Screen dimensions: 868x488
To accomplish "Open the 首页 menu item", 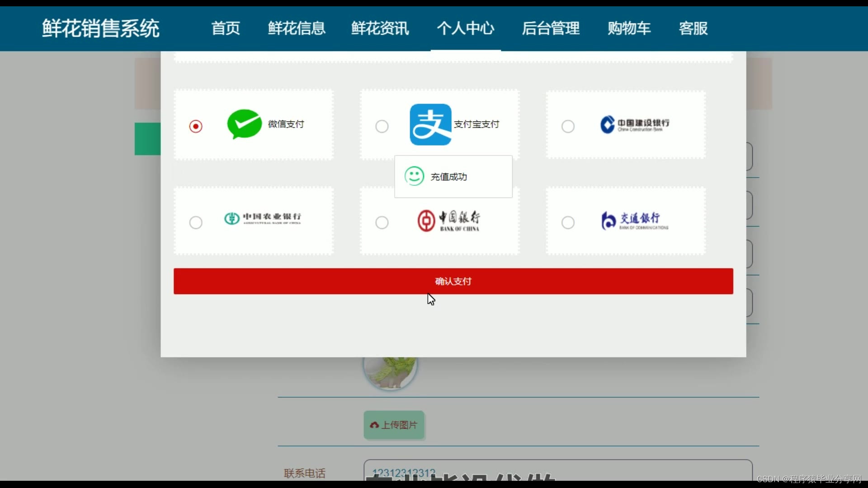I will point(226,28).
